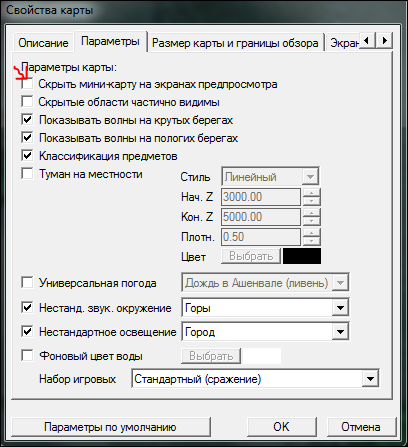Click Выбрать button for fog Цвет

251,256
